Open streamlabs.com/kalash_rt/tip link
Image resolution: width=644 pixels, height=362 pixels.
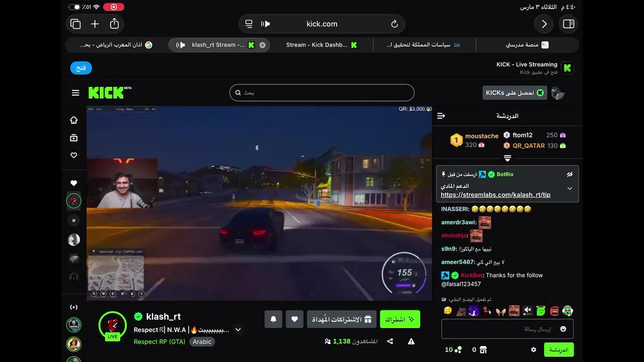click(x=496, y=195)
